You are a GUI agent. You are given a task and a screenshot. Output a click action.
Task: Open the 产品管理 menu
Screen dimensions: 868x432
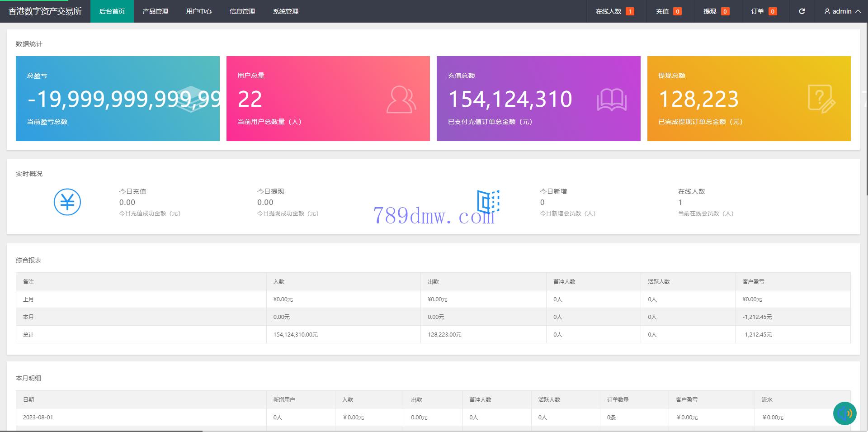click(156, 11)
